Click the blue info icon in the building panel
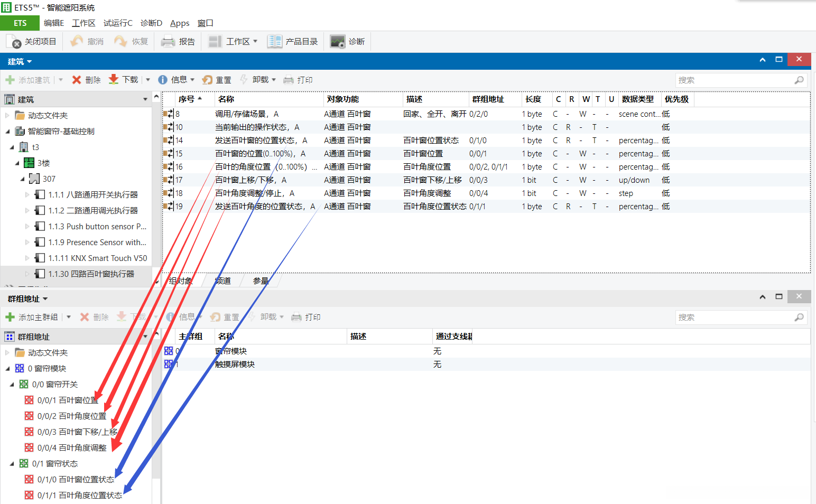Image resolution: width=816 pixels, height=504 pixels. pos(163,80)
